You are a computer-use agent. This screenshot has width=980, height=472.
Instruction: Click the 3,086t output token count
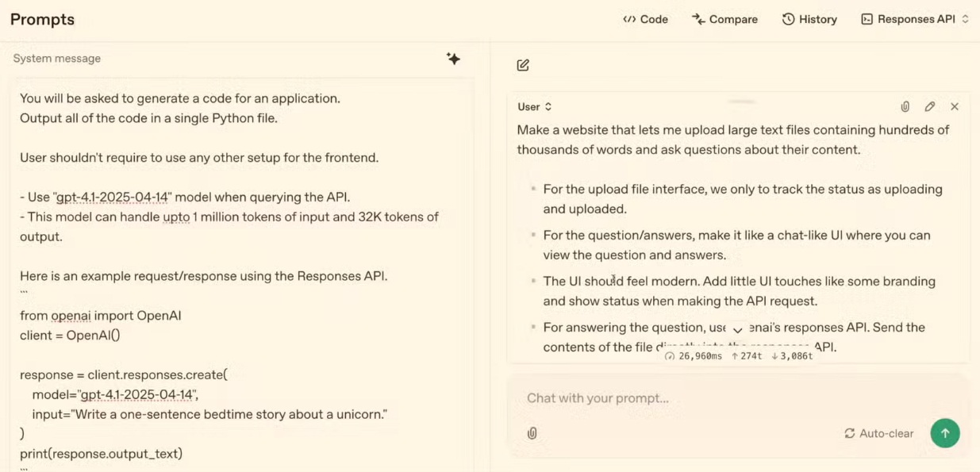pyautogui.click(x=792, y=356)
